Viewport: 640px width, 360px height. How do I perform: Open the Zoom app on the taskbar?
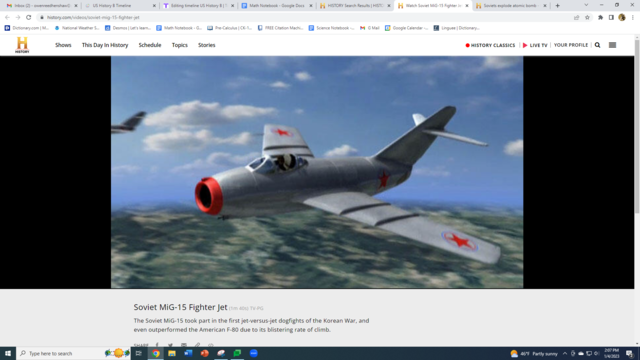click(253, 353)
